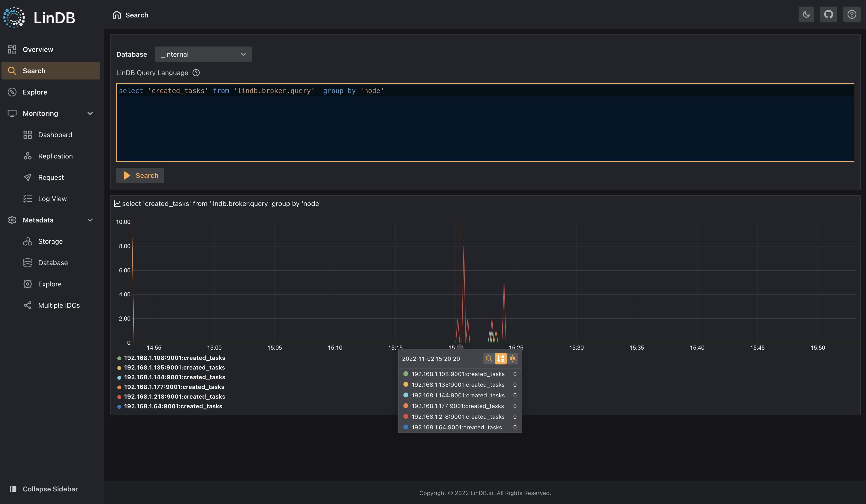The width and height of the screenshot is (866, 504).
Task: Collapse the Metadata menu section
Action: tap(90, 220)
